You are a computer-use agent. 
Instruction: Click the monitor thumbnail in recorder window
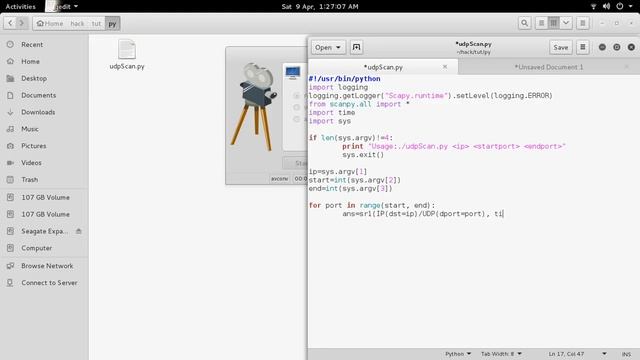point(293,72)
